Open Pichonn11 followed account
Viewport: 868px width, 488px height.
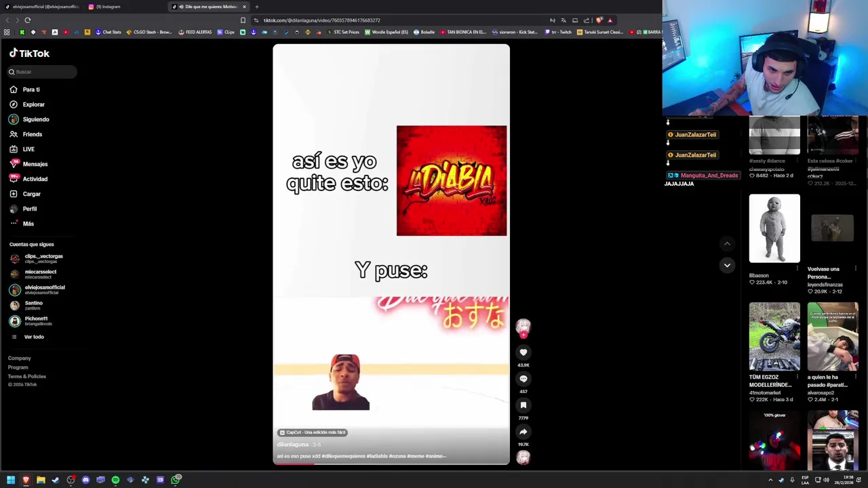(x=31, y=321)
